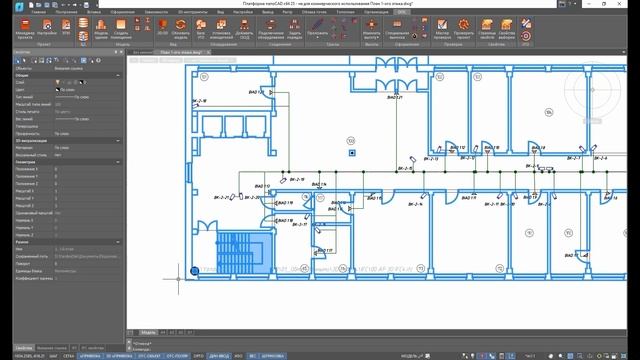The image size is (640, 360).
Task: Open the Слой layer dropdown in properties
Action: click(87, 82)
